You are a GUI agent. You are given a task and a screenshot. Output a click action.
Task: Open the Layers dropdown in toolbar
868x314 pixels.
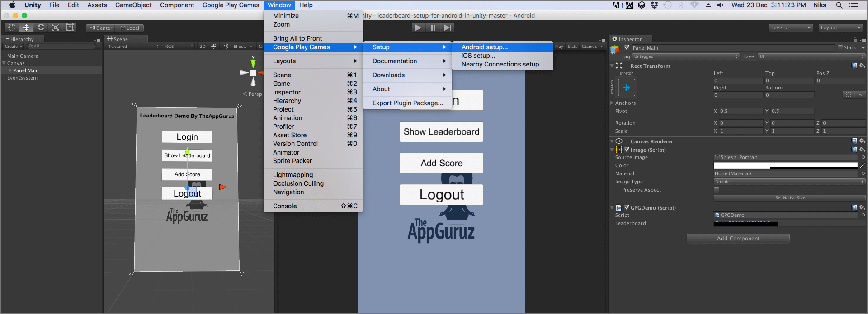click(791, 28)
